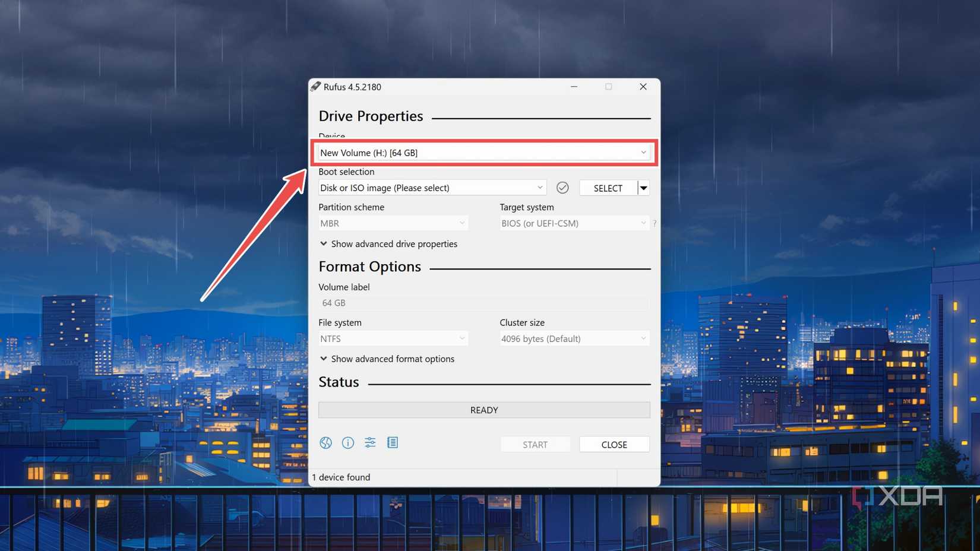
Task: Click the checksum checkmark icon
Action: click(x=562, y=188)
